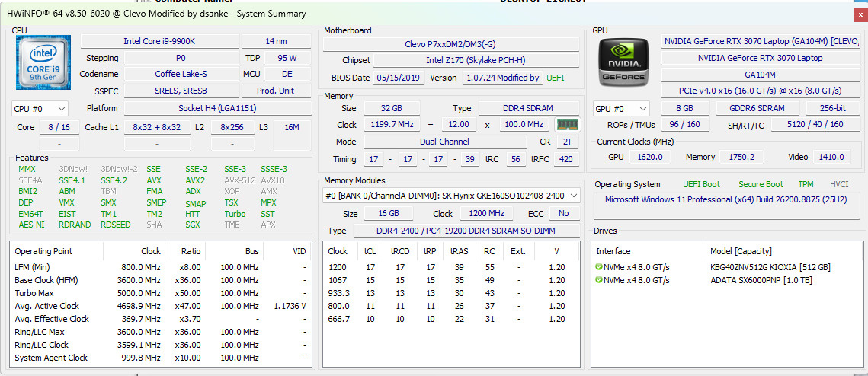Click the Clevo P7xxDM2/DM3(-G) motherboard field
The image size is (868, 376).
pyautogui.click(x=451, y=44)
